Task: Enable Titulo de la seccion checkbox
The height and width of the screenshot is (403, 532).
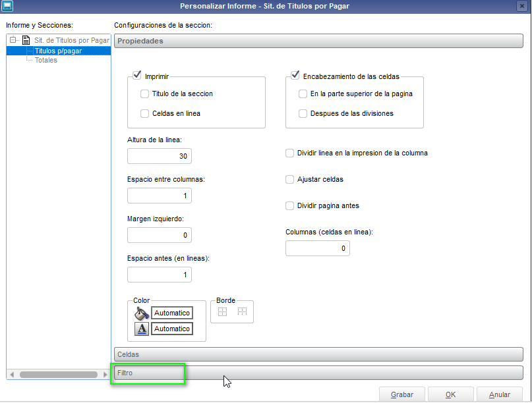Action: (x=144, y=94)
